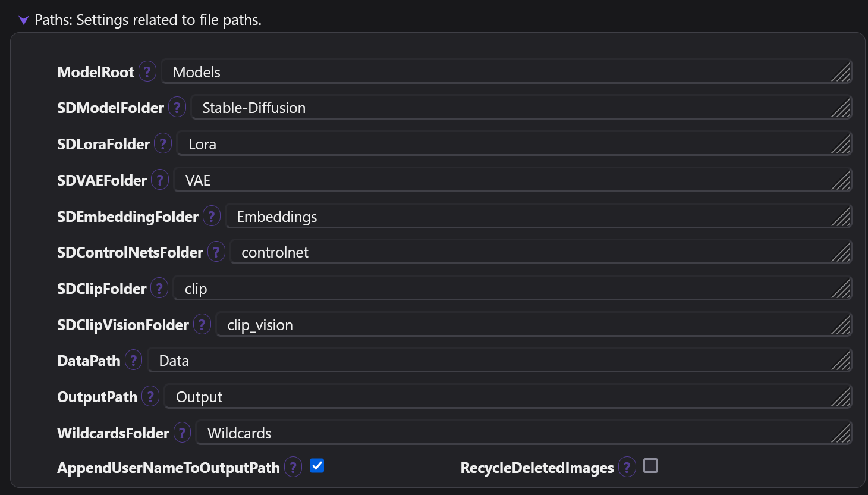Click the SDEmbeddingFolder question mark icon
This screenshot has height=495, width=868.
pyautogui.click(x=212, y=217)
